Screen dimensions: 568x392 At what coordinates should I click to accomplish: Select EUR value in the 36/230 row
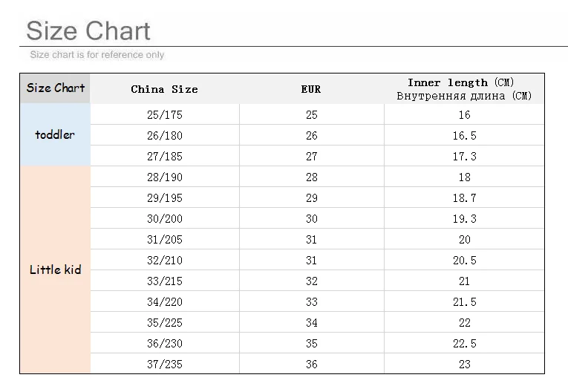(x=311, y=344)
